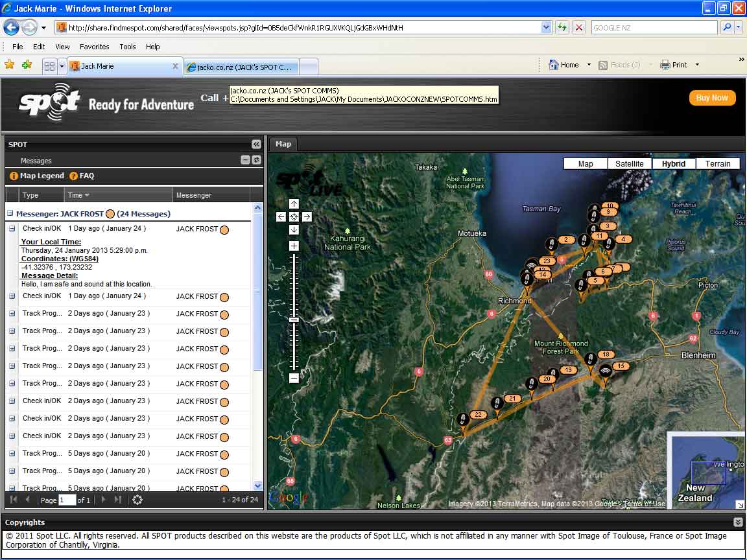Image resolution: width=747 pixels, height=560 pixels.
Task: Open the search provider dropdown arrow
Action: coord(739,28)
